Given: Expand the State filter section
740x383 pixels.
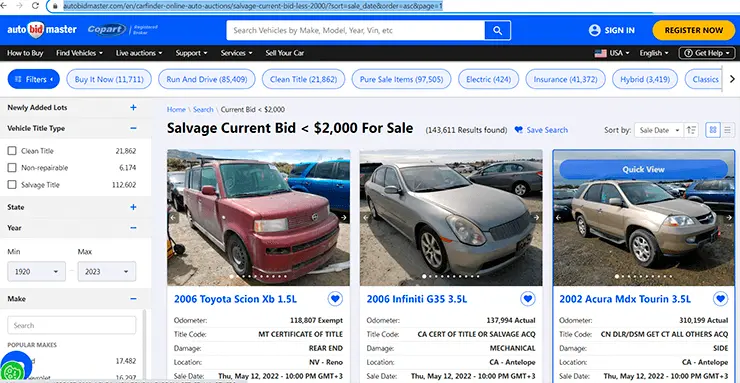Looking at the screenshot, I should coord(133,207).
